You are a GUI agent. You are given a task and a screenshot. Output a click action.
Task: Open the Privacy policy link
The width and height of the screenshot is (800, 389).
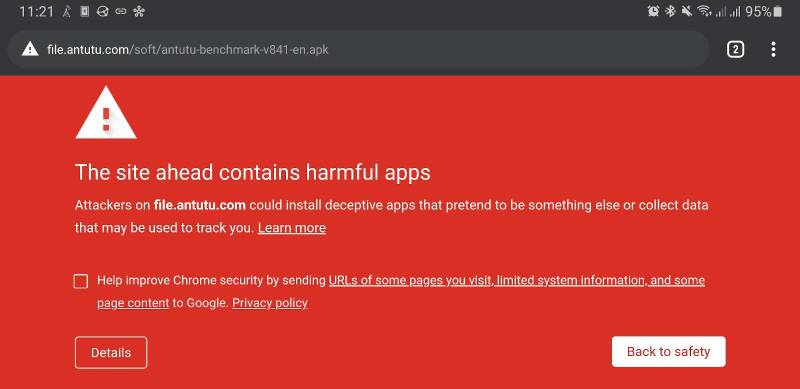(270, 303)
